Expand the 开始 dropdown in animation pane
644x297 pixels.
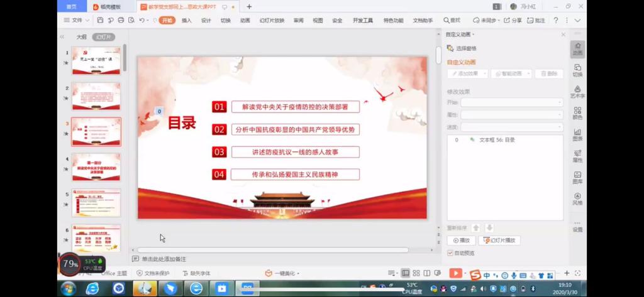[x=511, y=102]
